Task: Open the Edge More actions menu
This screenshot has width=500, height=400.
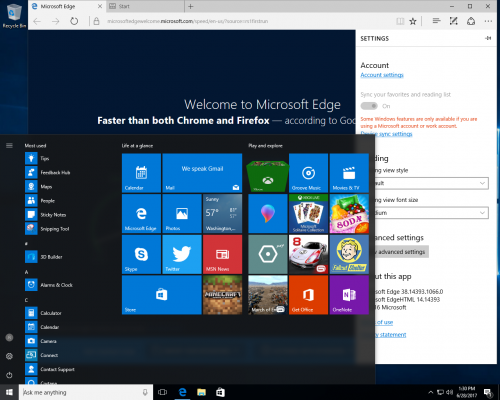Action: tap(488, 21)
